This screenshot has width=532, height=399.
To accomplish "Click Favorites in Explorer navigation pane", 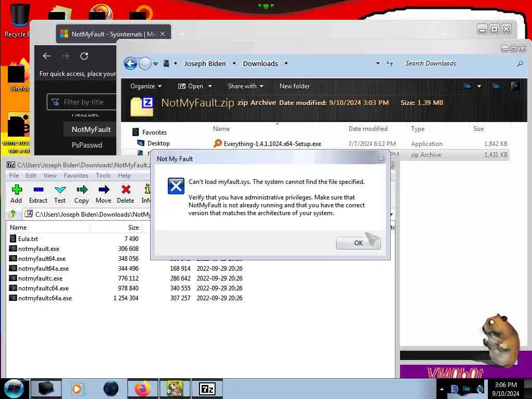I will tap(154, 132).
